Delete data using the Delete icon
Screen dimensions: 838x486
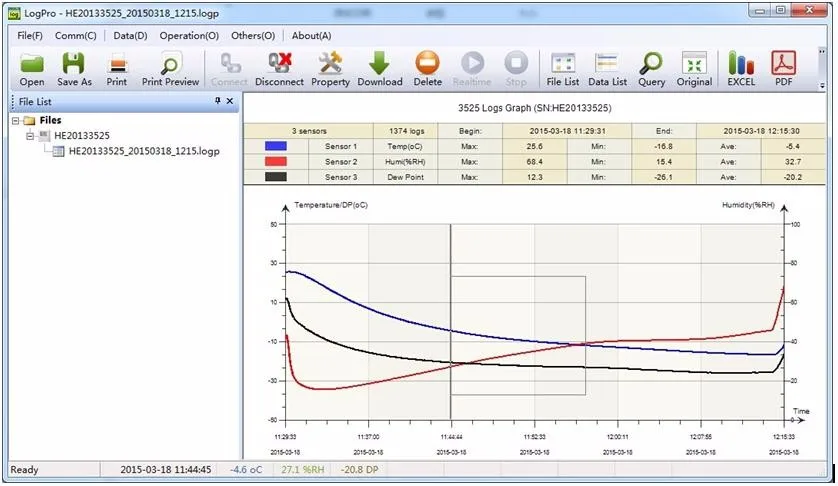point(428,70)
